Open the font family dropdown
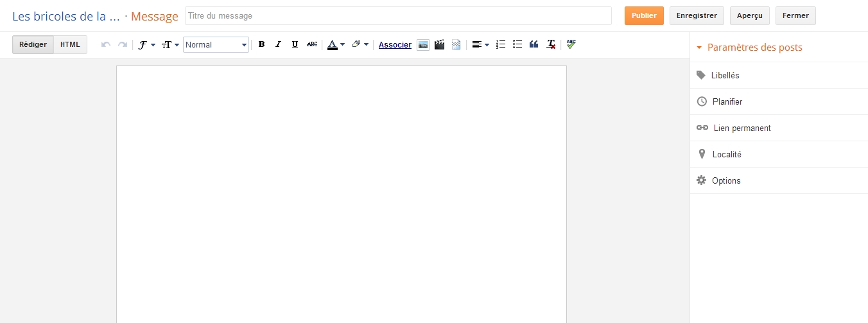Screen dimensions: 868x323 pos(147,44)
